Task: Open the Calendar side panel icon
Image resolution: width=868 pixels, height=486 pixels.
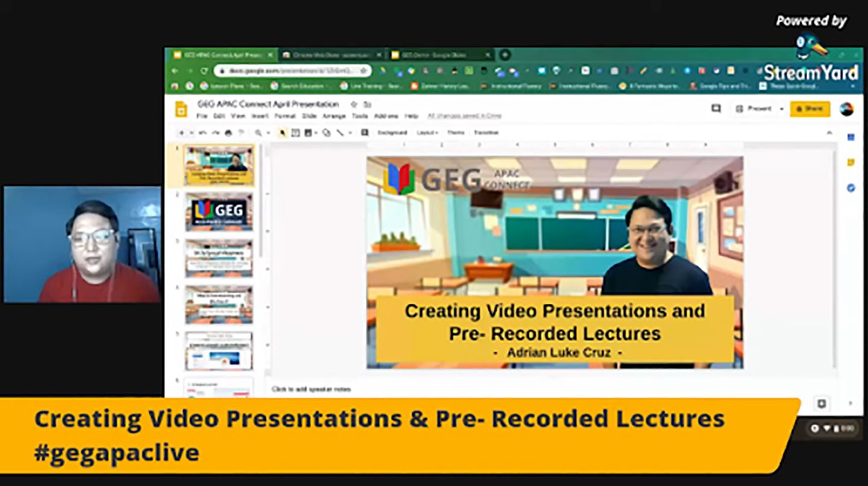Action: coord(851,137)
